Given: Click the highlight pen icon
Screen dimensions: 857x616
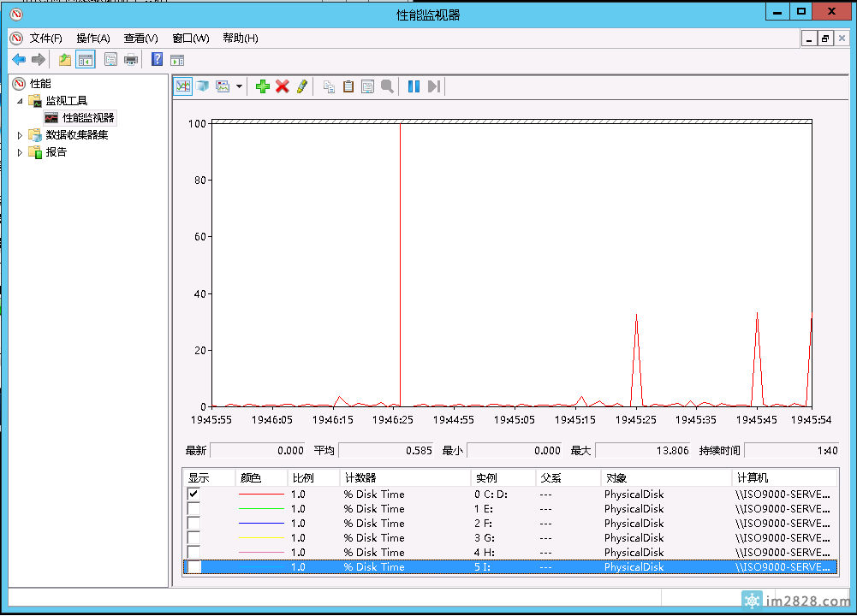Looking at the screenshot, I should click(301, 86).
